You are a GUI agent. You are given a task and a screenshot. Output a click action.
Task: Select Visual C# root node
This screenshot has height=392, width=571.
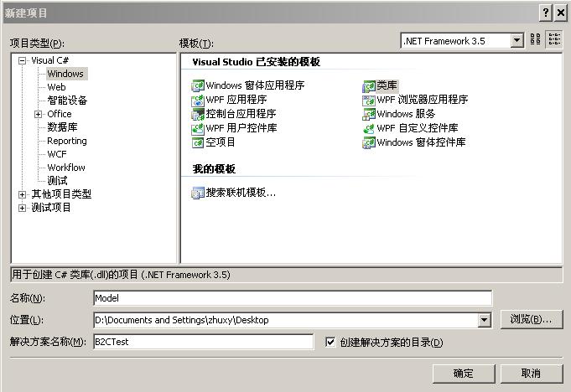click(x=50, y=60)
